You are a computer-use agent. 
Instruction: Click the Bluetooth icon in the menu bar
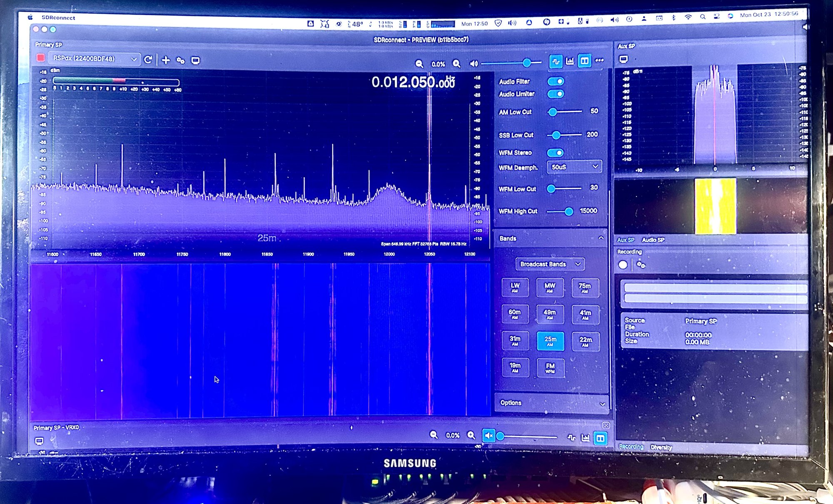(673, 17)
